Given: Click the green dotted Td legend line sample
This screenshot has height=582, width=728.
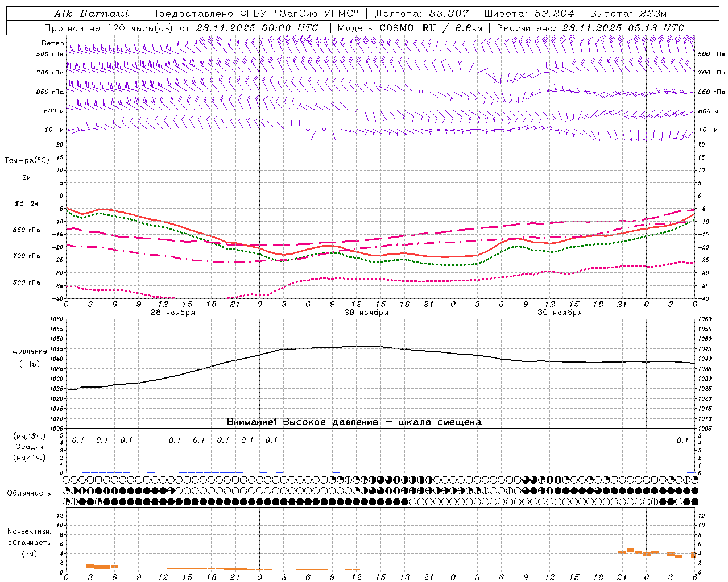Looking at the screenshot, I should pos(26,210).
